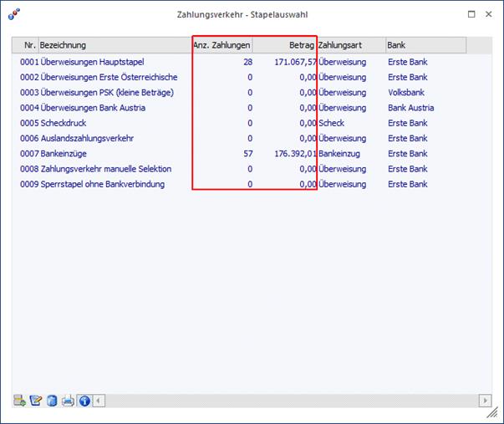Image resolution: width=504 pixels, height=424 pixels.
Task: Click the app logo in title bar
Action: [13, 14]
